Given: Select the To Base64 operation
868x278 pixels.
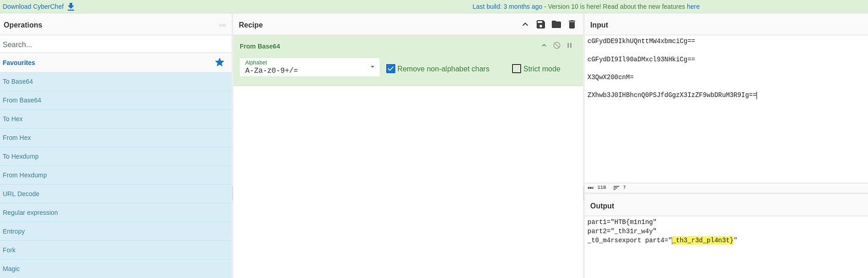Looking at the screenshot, I should (116, 81).
